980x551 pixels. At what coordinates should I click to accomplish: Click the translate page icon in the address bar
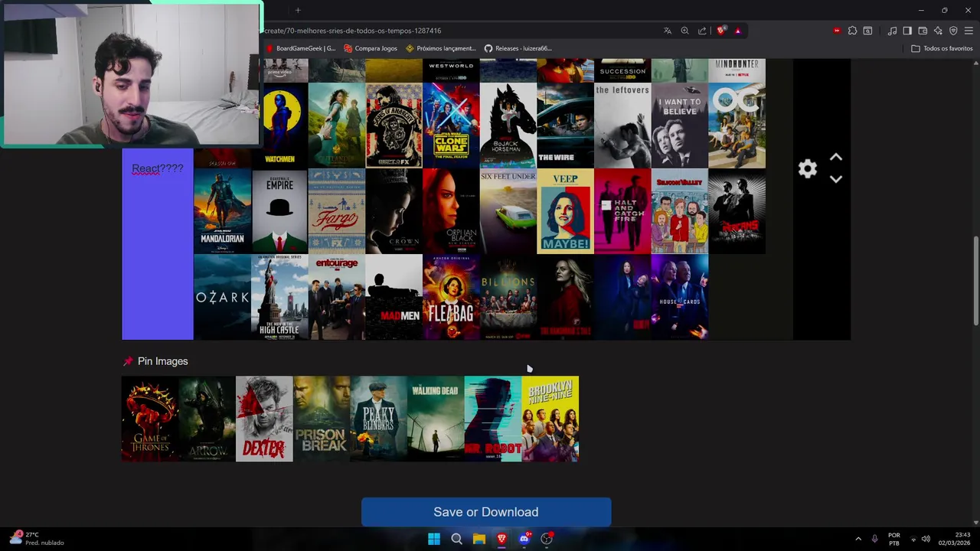click(668, 31)
